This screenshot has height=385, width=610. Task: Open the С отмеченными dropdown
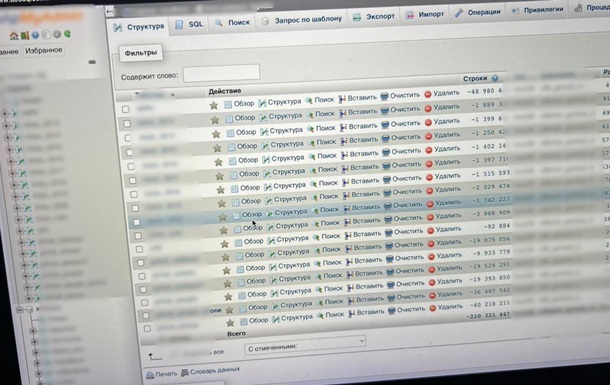pos(305,344)
